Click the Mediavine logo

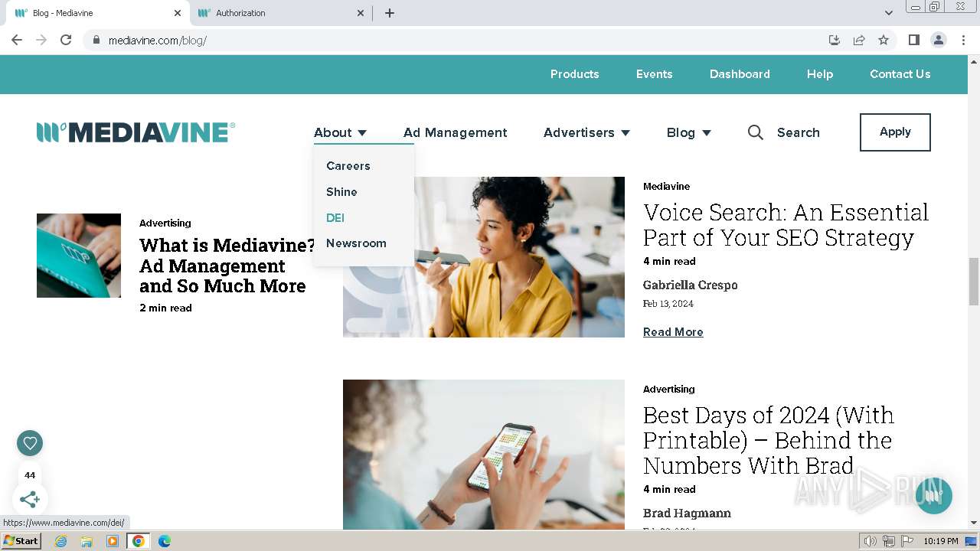pos(136,132)
